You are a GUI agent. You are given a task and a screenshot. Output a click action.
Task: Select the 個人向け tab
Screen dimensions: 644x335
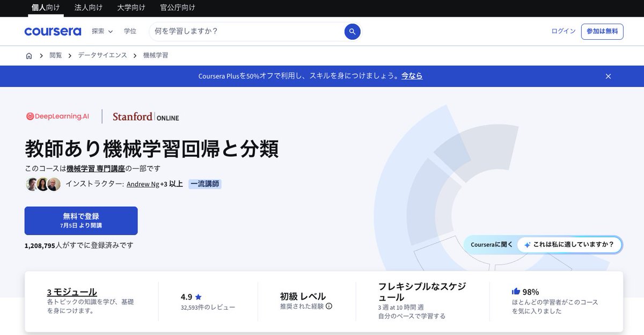pos(46,8)
